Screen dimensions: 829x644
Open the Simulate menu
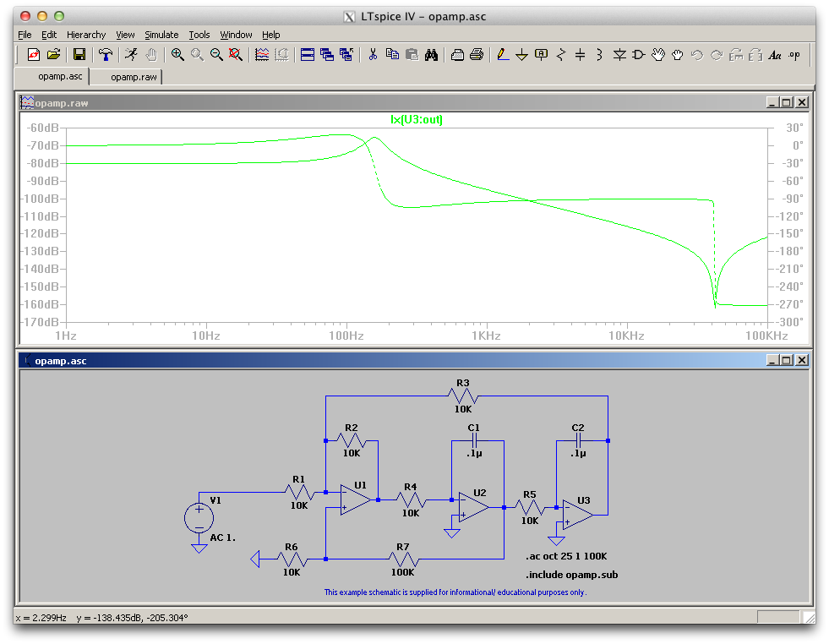(161, 35)
